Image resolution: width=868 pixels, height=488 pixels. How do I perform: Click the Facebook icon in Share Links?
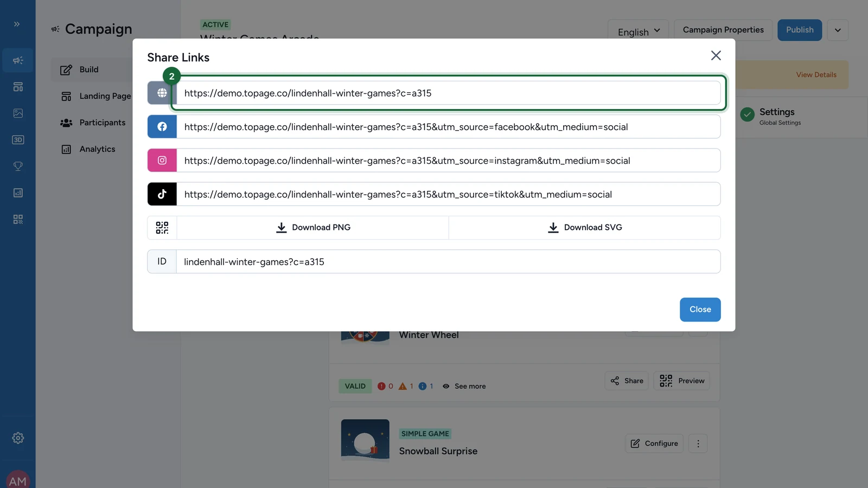tap(162, 126)
